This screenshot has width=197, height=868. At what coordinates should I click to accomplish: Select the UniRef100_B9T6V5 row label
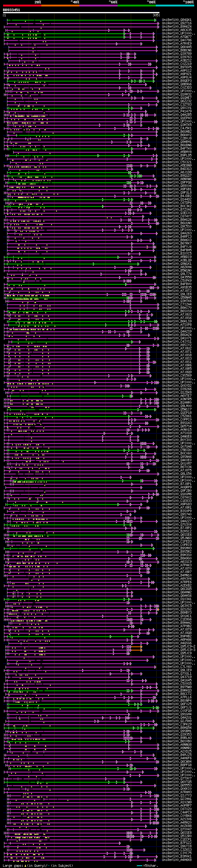[177, 67]
